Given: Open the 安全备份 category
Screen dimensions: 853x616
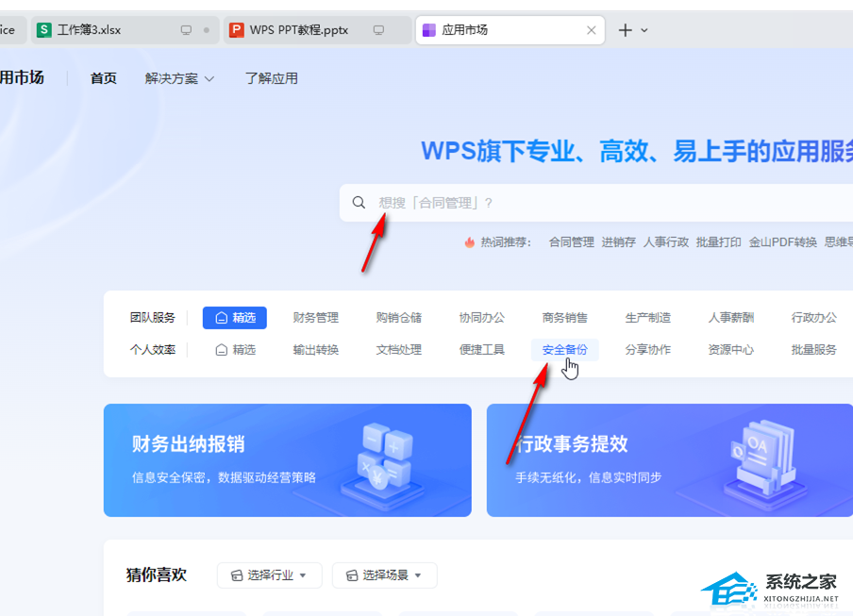Looking at the screenshot, I should coord(564,350).
